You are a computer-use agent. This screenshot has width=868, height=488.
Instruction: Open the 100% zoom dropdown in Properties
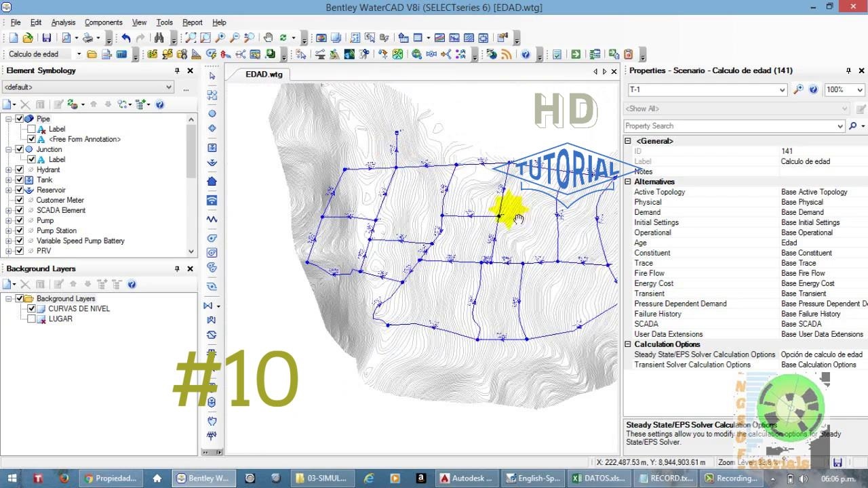859,89
